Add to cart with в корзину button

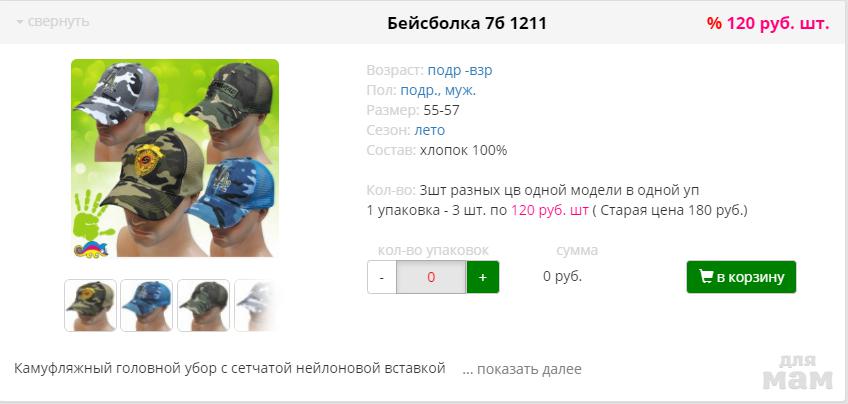tap(741, 277)
